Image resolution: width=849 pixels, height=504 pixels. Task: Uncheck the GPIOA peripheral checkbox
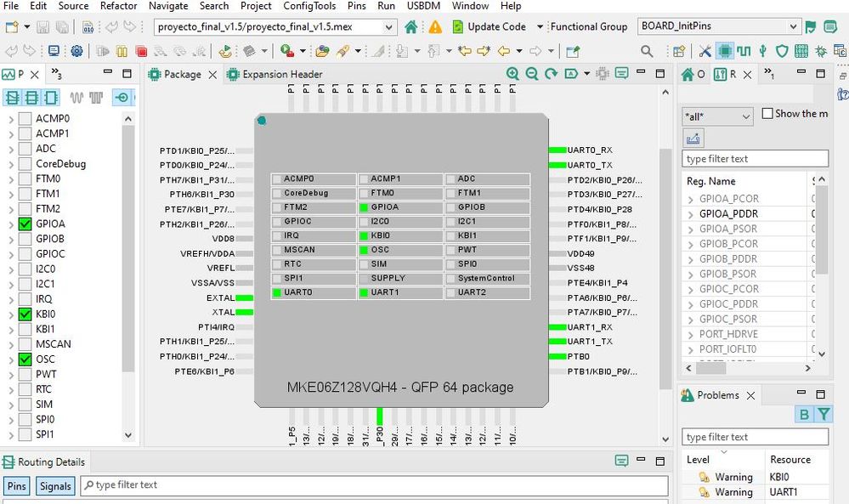(x=25, y=224)
